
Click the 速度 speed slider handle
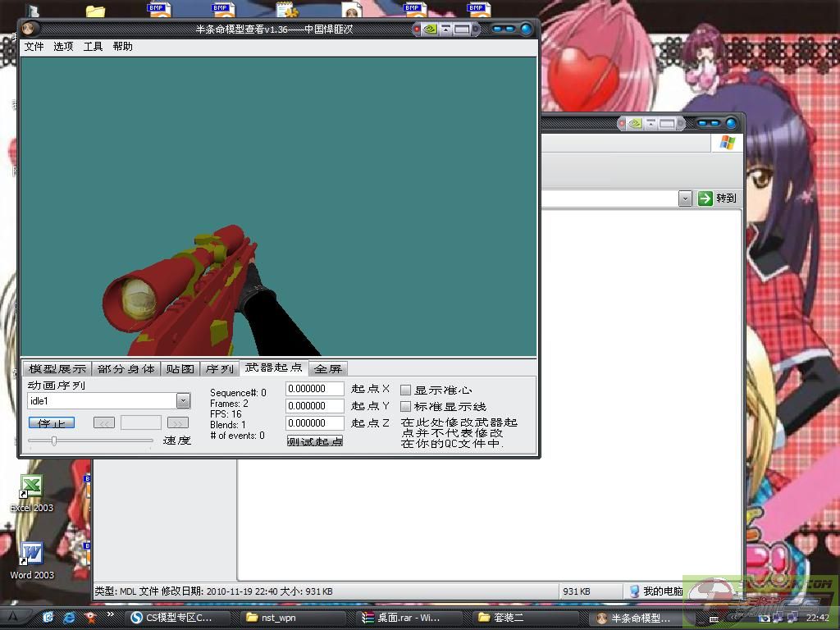click(x=54, y=441)
